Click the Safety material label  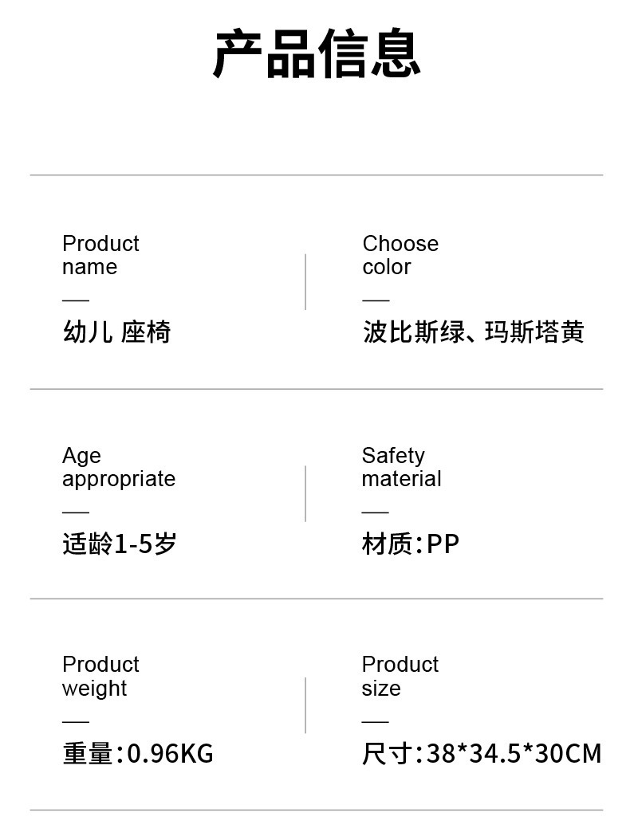401,467
